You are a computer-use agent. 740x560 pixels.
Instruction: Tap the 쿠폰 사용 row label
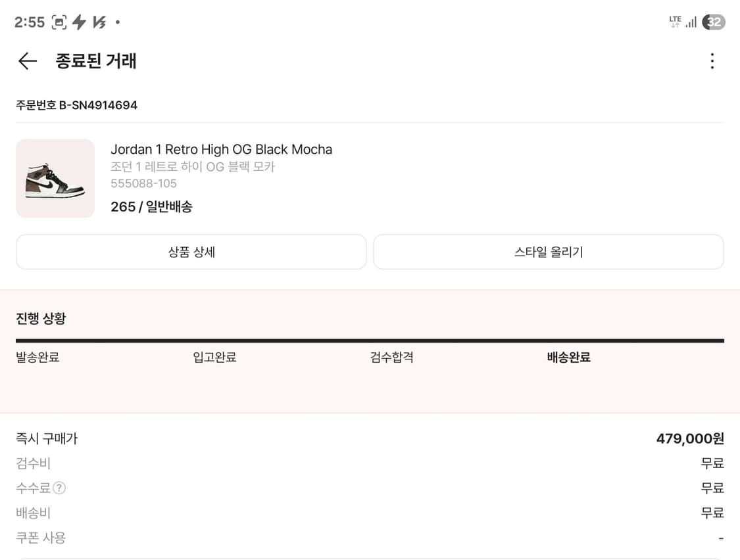41,538
